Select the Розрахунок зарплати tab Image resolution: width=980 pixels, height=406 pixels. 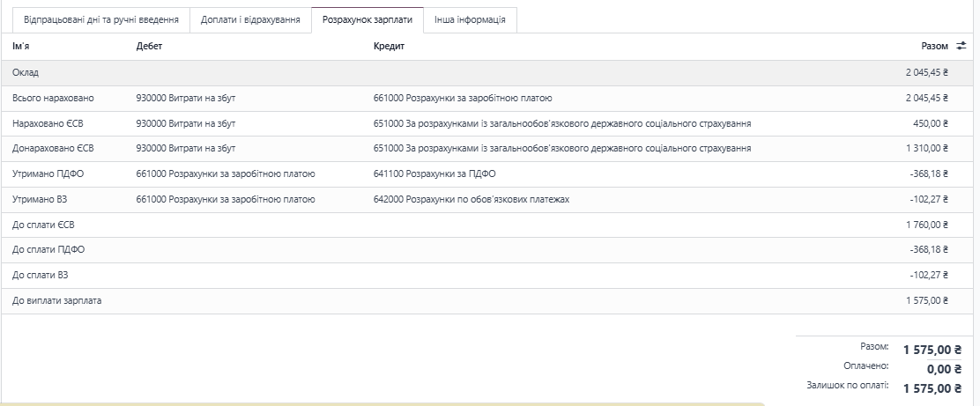(x=367, y=19)
